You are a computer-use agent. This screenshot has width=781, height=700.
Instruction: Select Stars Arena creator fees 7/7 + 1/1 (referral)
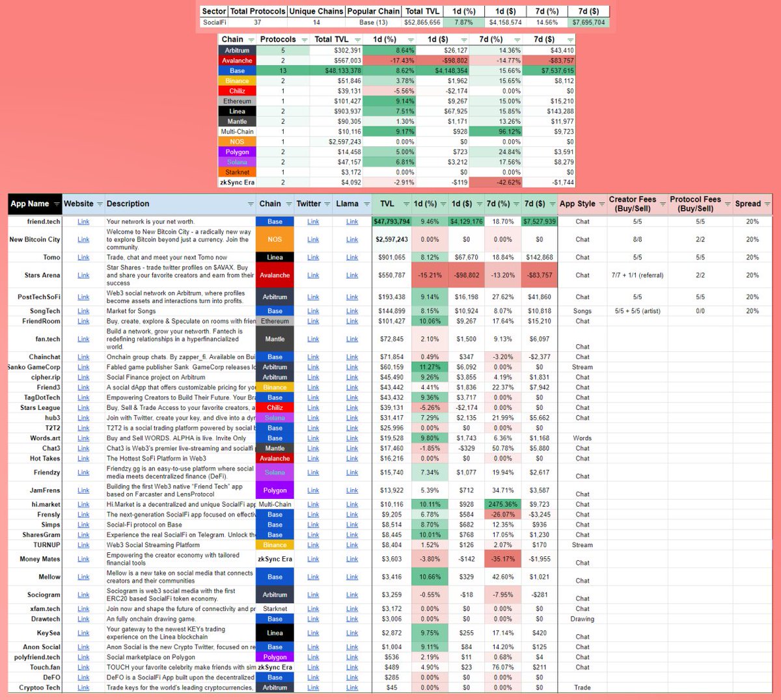(x=637, y=275)
